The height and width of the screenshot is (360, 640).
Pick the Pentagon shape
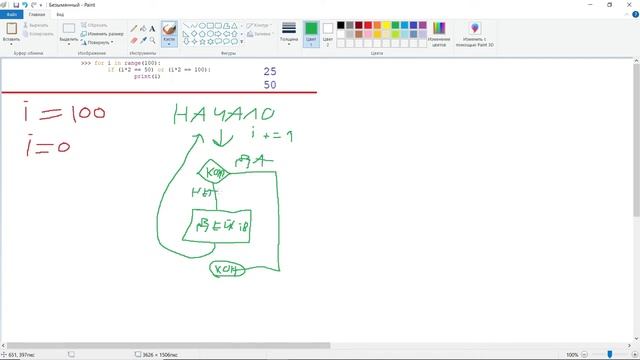pos(202,34)
